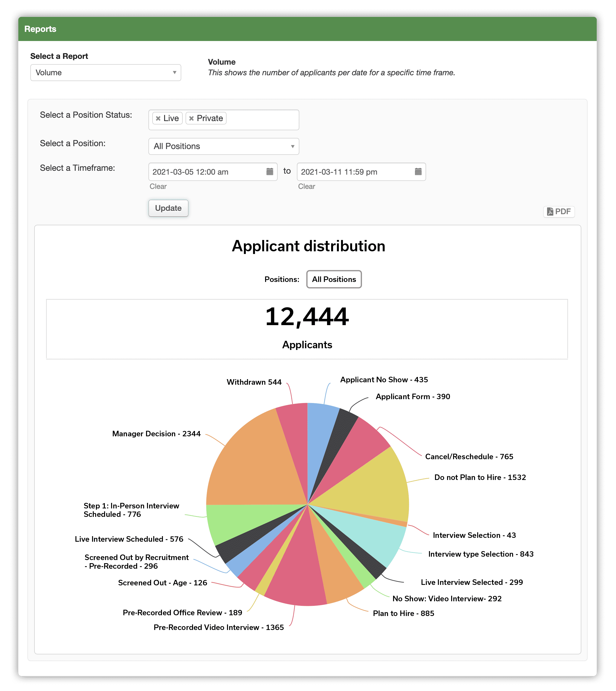The image size is (616, 691).
Task: Click the start timeframe date field
Action: pos(213,172)
